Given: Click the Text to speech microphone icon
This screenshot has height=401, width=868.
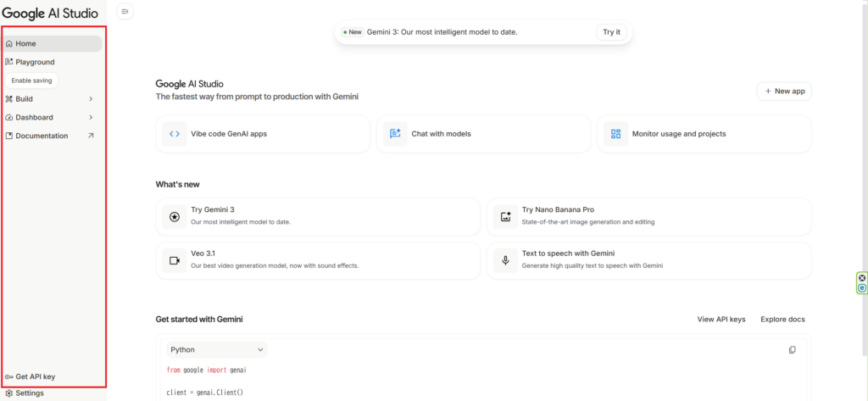Looking at the screenshot, I should point(505,260).
